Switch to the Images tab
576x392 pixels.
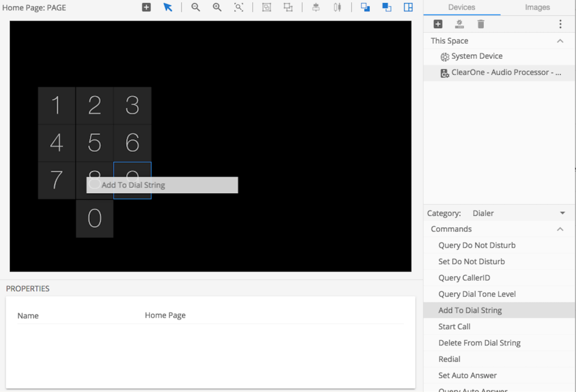[x=537, y=7]
